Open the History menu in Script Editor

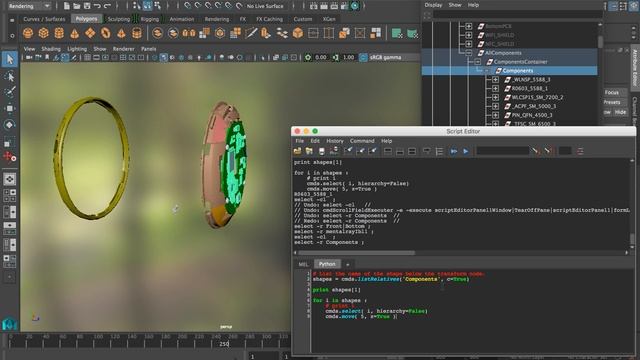pyautogui.click(x=335, y=141)
